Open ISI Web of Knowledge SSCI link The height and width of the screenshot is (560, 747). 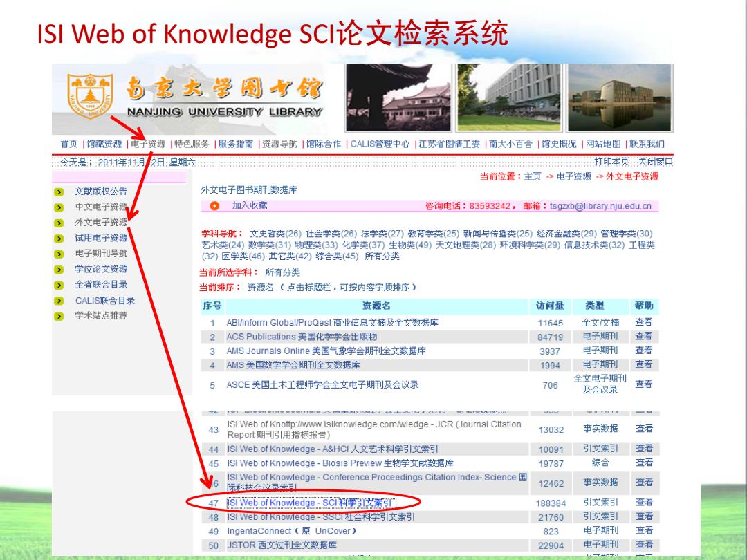(x=321, y=517)
